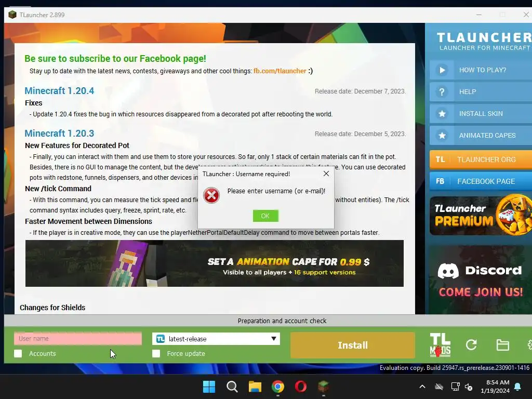Click the "Changes for Shields" heading
The width and height of the screenshot is (532, 399).
coord(52,308)
